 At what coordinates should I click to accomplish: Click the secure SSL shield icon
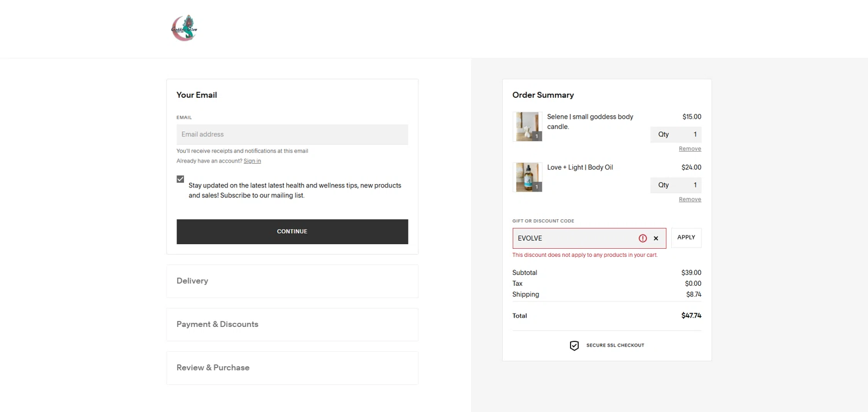click(574, 345)
